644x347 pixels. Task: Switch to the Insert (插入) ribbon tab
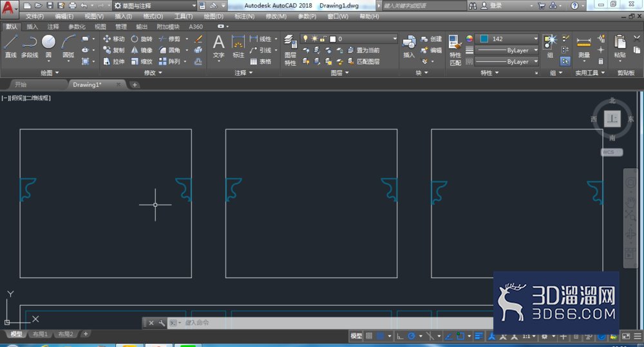pyautogui.click(x=32, y=26)
